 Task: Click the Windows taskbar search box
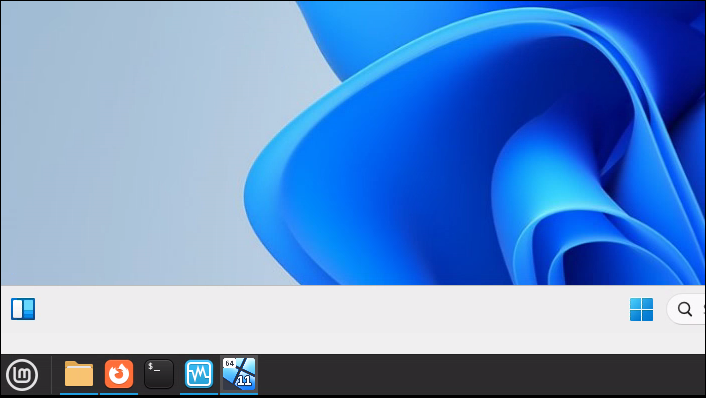click(686, 309)
